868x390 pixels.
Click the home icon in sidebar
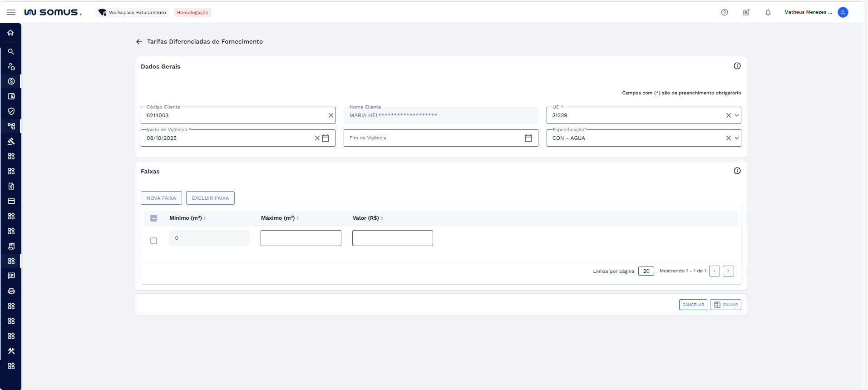point(11,33)
